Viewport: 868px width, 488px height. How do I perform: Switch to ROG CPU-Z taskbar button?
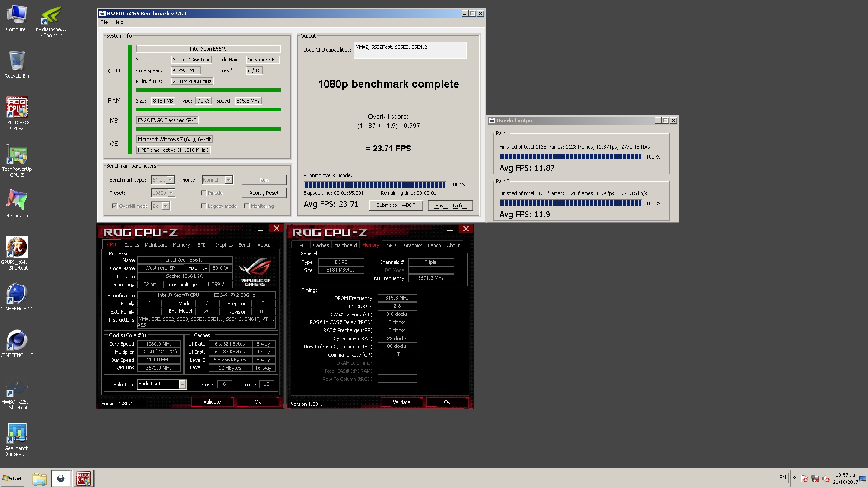(x=83, y=479)
